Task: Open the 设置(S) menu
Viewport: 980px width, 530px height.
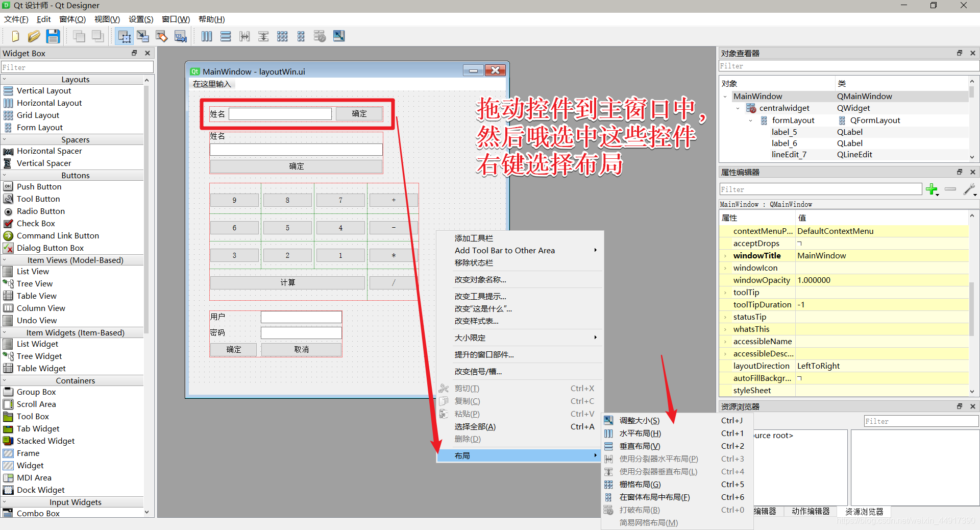Action: 141,19
